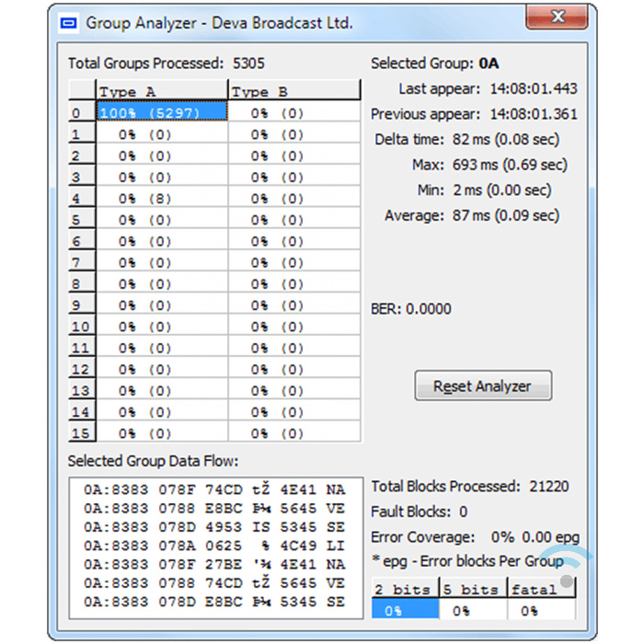Click the BER: 0.0000 readout
Viewport: 644px width, 644px height.
(x=410, y=309)
